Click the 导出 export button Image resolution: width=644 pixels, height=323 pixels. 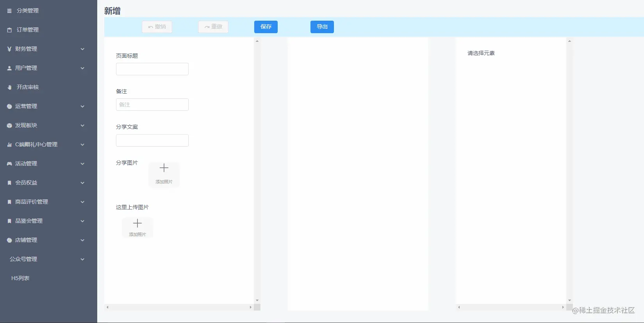click(322, 27)
